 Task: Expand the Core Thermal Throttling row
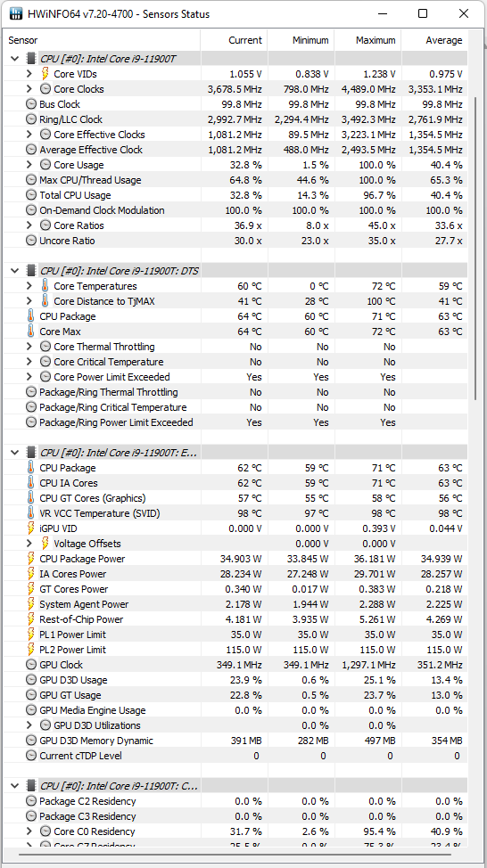(29, 347)
